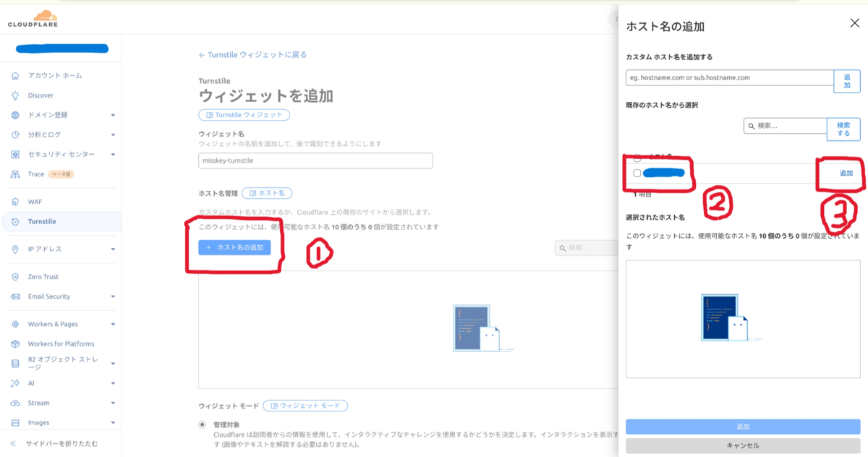Image resolution: width=868 pixels, height=457 pixels.
Task: Click 追加 next to custom hostname field
Action: 847,81
